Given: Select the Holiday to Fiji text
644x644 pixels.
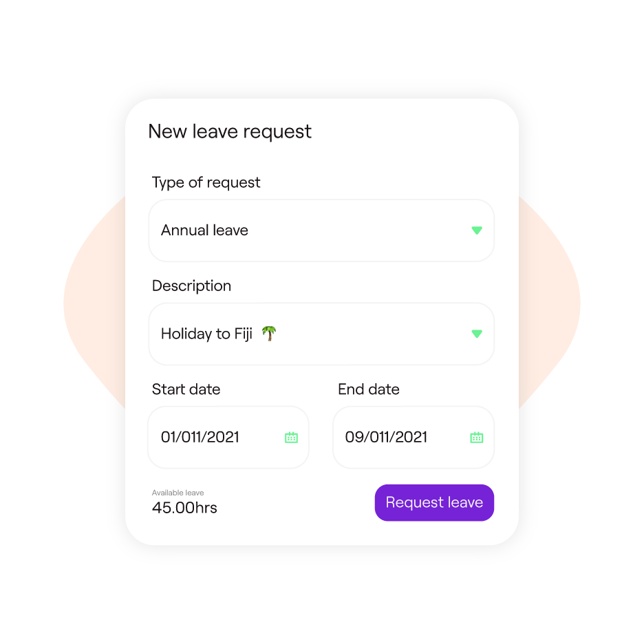Looking at the screenshot, I should (206, 334).
